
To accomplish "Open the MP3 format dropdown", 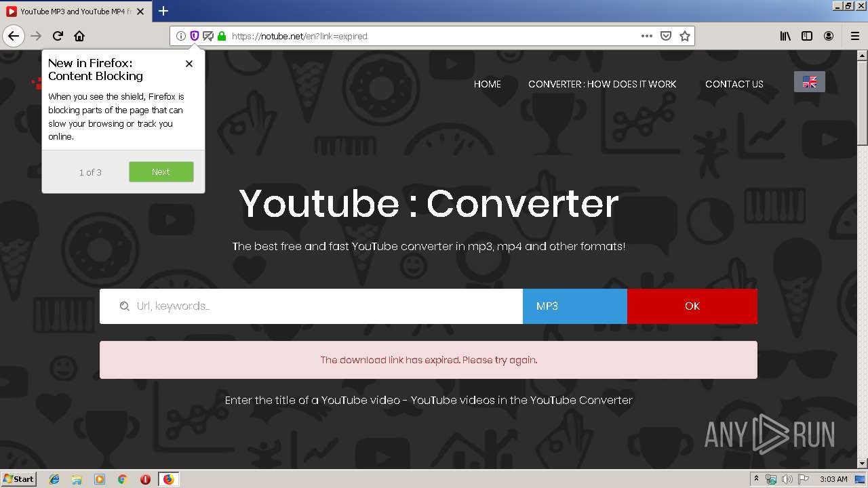I will coord(575,306).
